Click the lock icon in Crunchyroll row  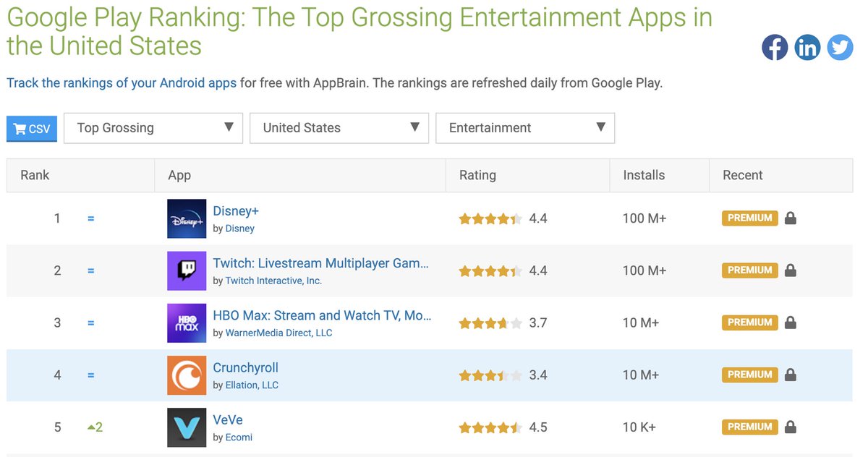791,375
